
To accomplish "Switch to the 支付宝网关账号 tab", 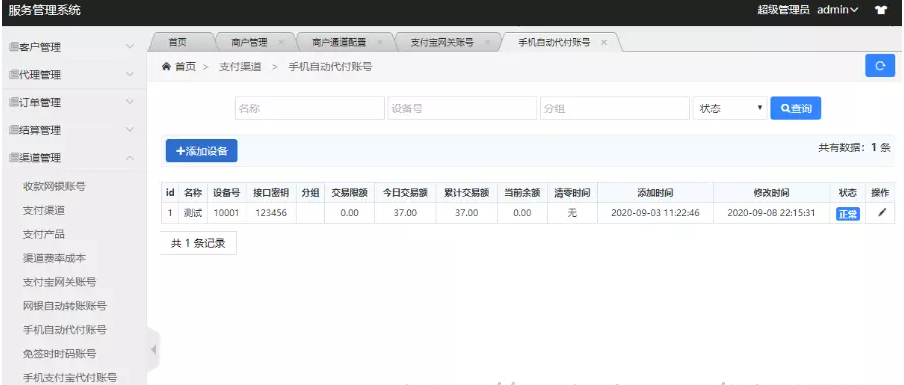I will (x=442, y=42).
